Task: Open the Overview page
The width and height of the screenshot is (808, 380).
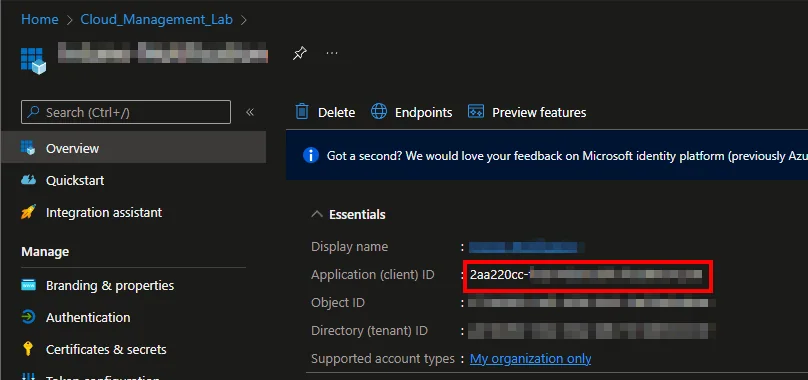Action: tap(133, 148)
